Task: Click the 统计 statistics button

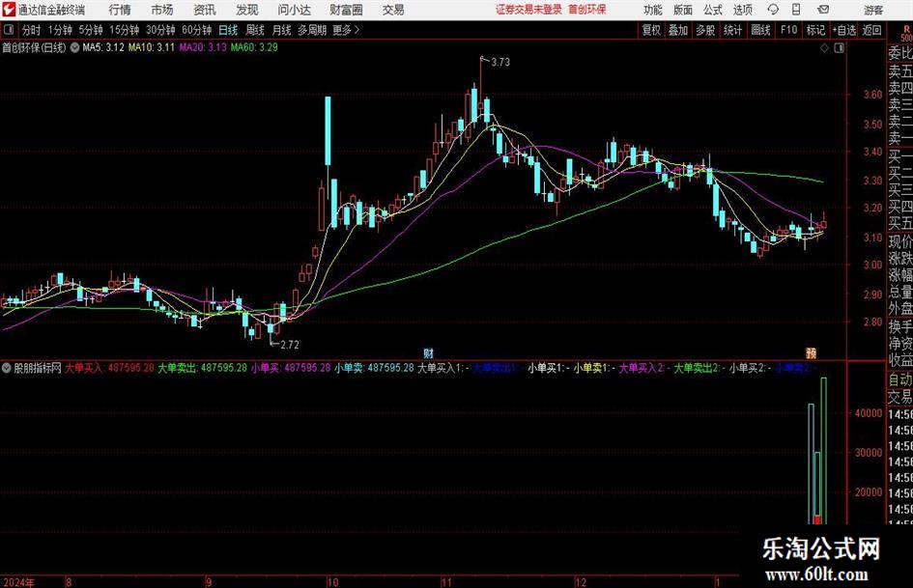Action: [732, 30]
